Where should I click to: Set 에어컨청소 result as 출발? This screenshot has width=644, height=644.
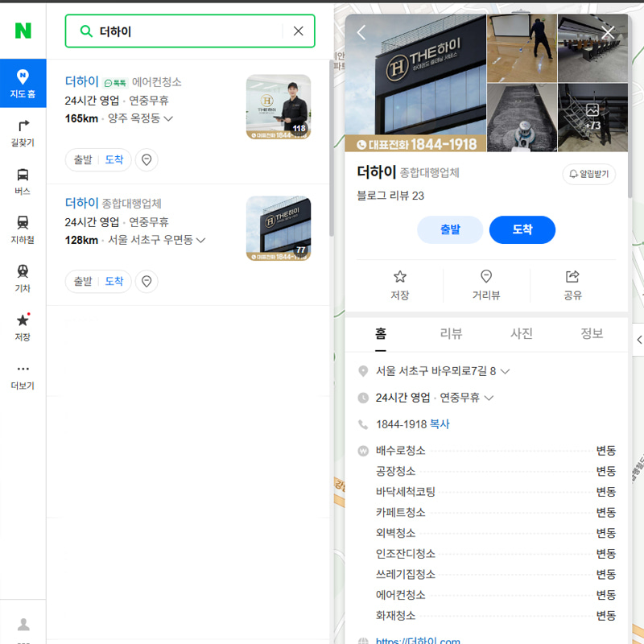[83, 159]
